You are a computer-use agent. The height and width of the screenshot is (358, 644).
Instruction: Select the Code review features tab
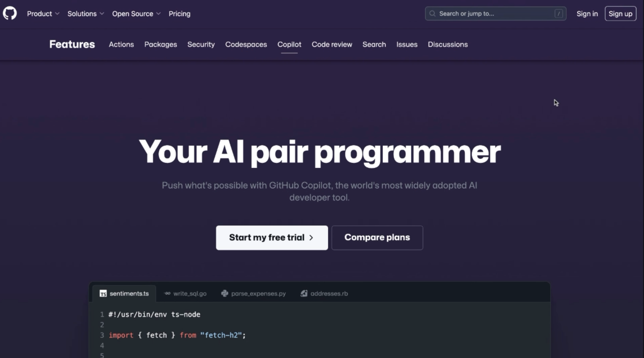pyautogui.click(x=332, y=44)
